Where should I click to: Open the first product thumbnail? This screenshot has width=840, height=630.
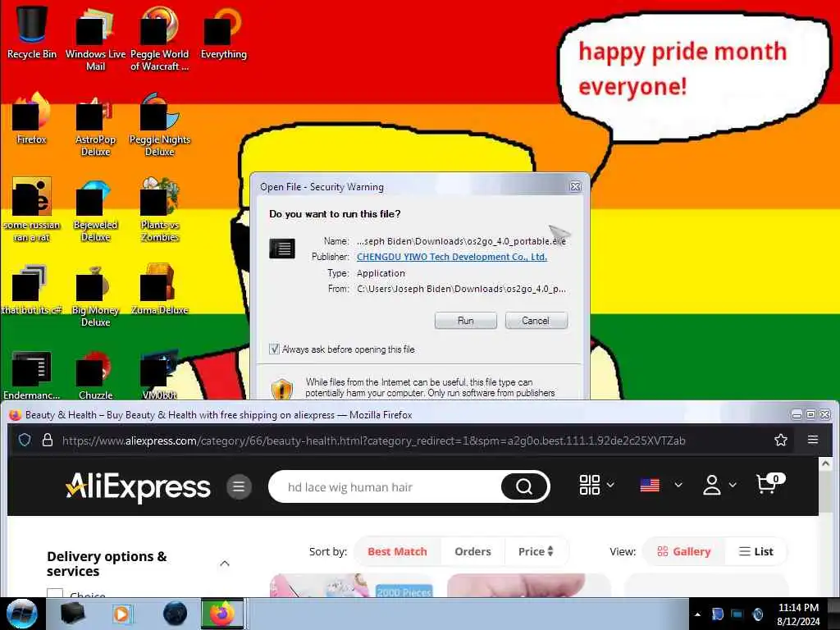pyautogui.click(x=351, y=586)
